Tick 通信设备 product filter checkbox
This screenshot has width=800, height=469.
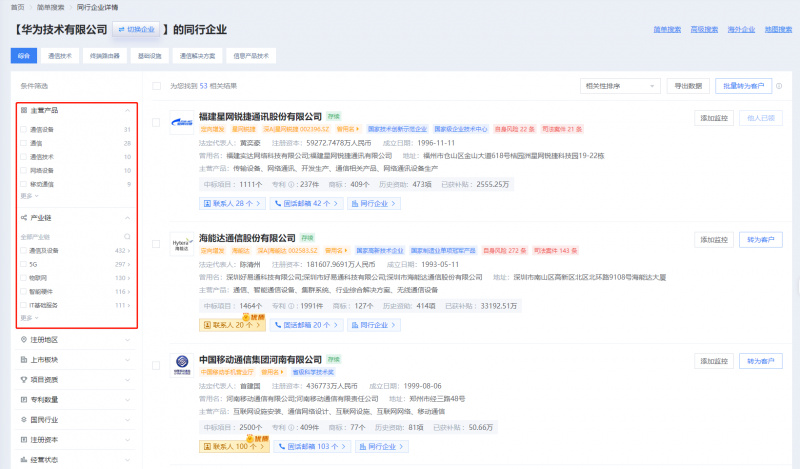coord(23,130)
